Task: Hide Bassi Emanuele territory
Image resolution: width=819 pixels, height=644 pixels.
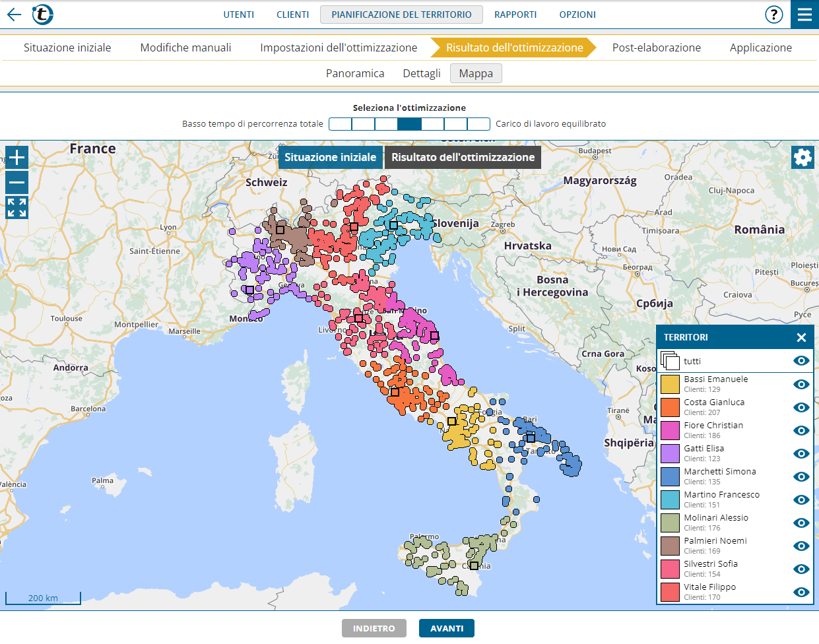Action: pos(801,384)
